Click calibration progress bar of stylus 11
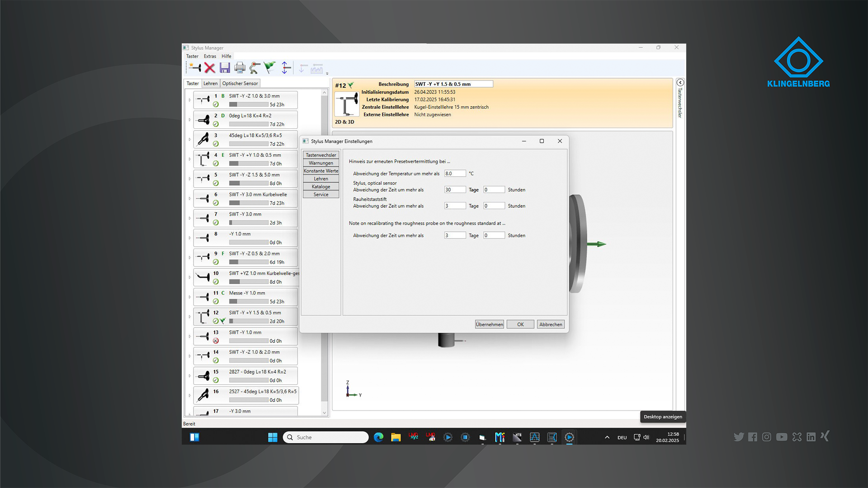Screen dimensions: 868x488 [249, 301]
